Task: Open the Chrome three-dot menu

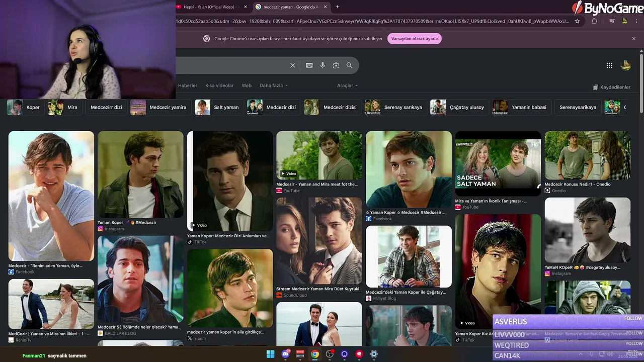Action: tap(636, 21)
